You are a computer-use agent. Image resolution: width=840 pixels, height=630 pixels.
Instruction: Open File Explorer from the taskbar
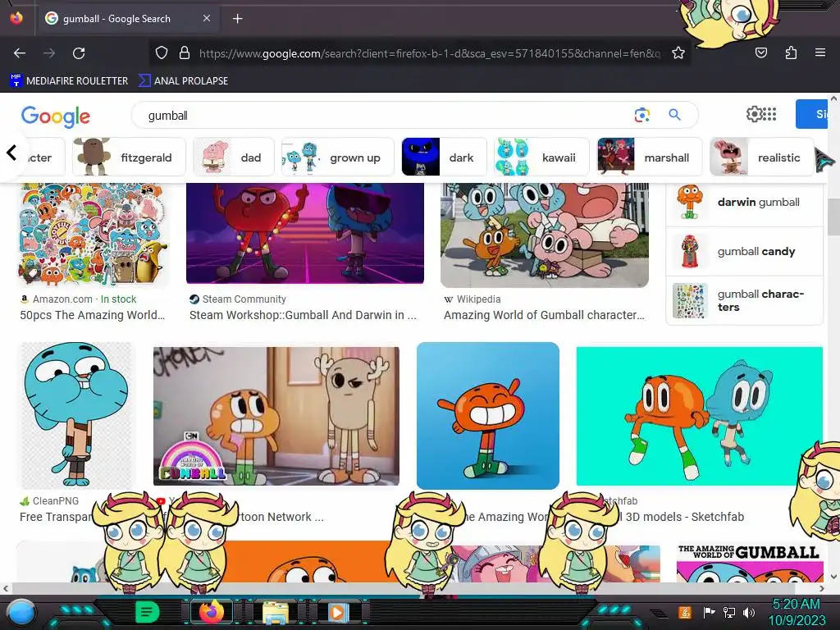(x=276, y=612)
